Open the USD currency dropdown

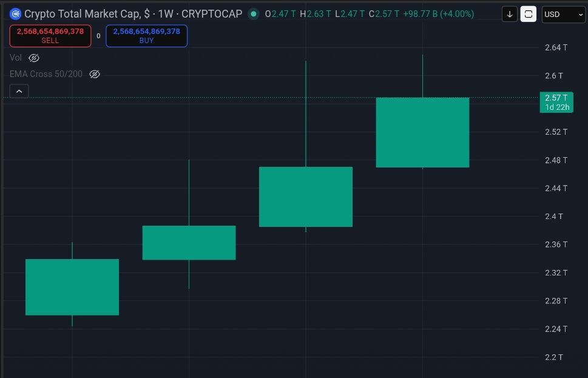click(563, 14)
